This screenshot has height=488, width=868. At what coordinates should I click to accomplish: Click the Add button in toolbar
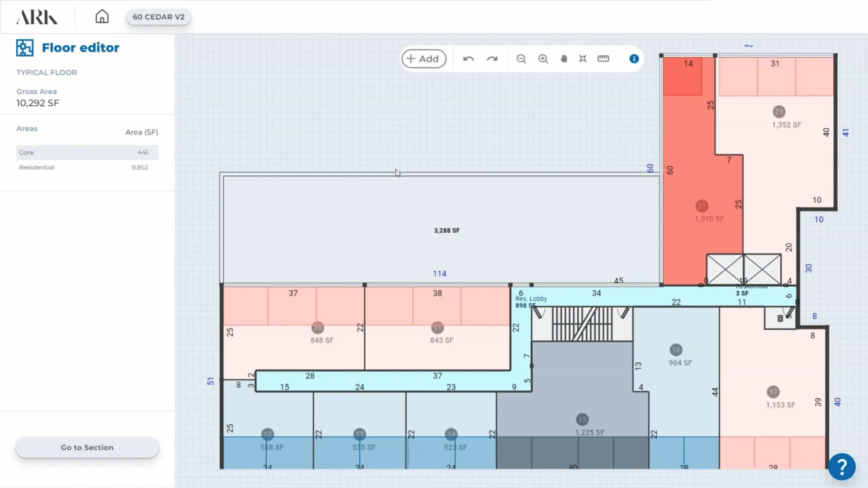(x=424, y=59)
